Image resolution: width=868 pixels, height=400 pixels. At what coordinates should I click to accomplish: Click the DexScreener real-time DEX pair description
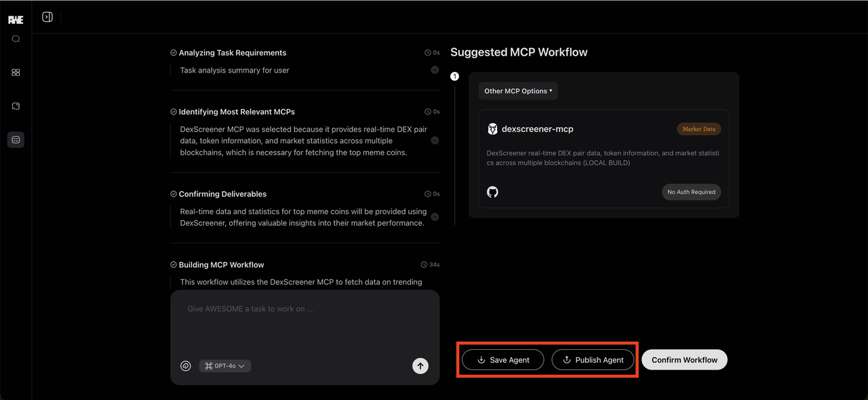pos(603,158)
